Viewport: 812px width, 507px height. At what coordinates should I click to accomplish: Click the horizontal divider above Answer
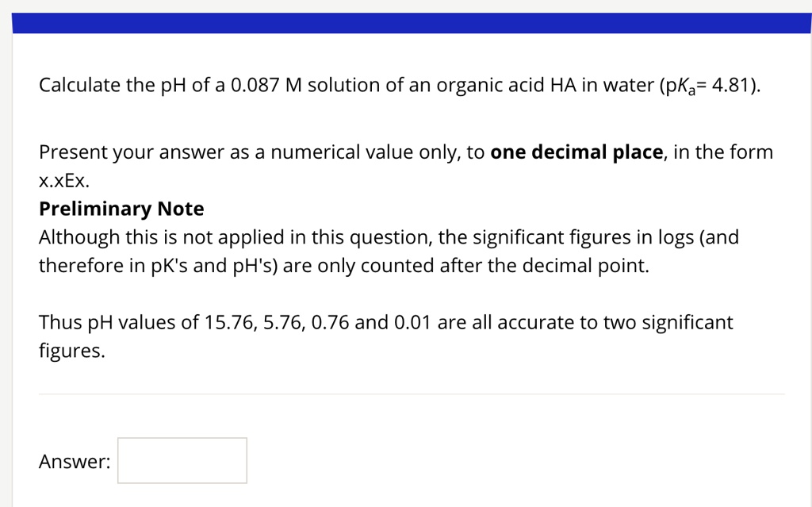pyautogui.click(x=406, y=391)
